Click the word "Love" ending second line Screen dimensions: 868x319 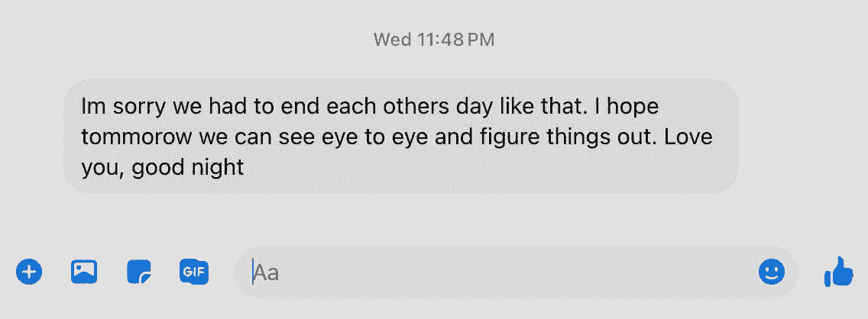pyautogui.click(x=688, y=137)
